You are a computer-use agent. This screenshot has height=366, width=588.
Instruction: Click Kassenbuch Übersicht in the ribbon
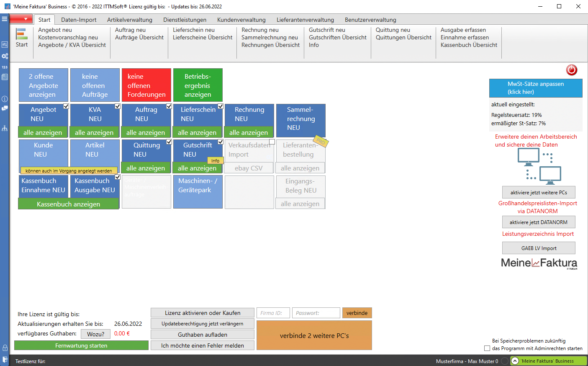pyautogui.click(x=469, y=45)
